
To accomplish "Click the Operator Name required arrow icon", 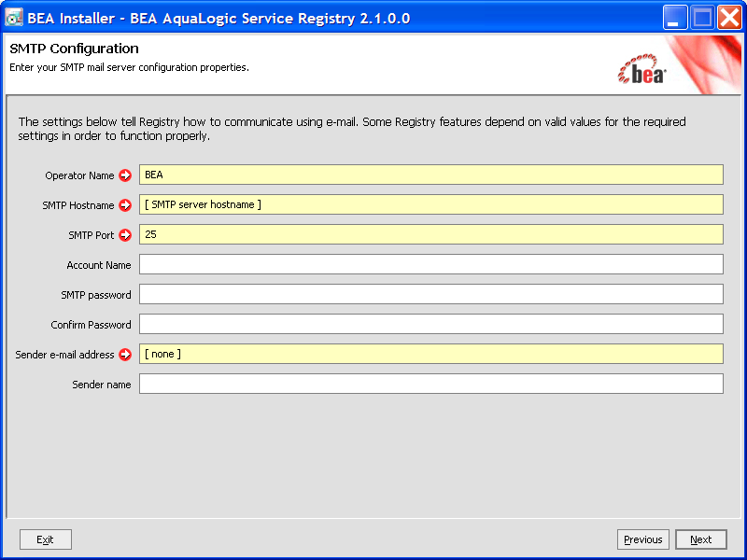I will click(x=125, y=175).
